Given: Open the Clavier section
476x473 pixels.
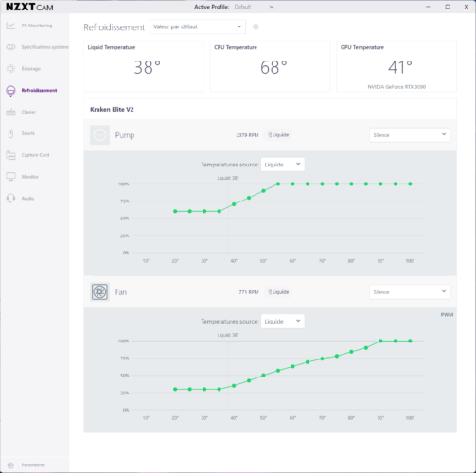Looking at the screenshot, I should (x=28, y=112).
